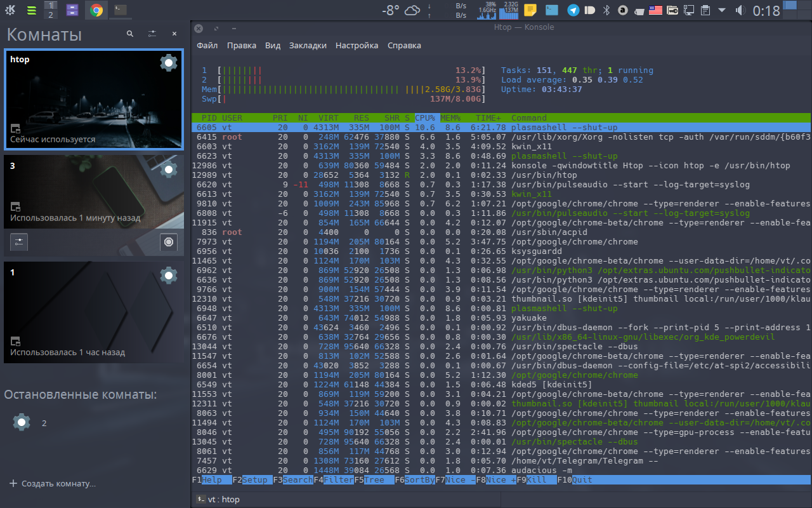Open the volume control speaker icon

(740, 10)
